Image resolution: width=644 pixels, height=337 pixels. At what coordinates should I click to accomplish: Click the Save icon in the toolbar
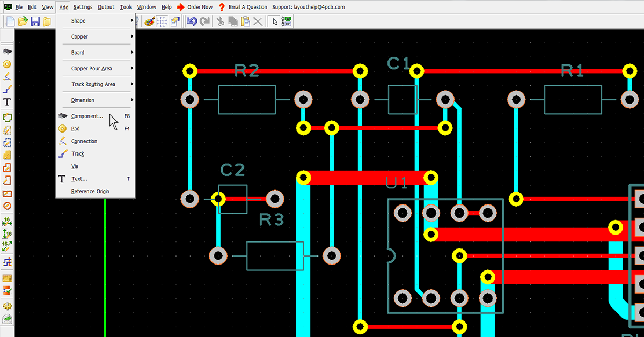click(35, 21)
